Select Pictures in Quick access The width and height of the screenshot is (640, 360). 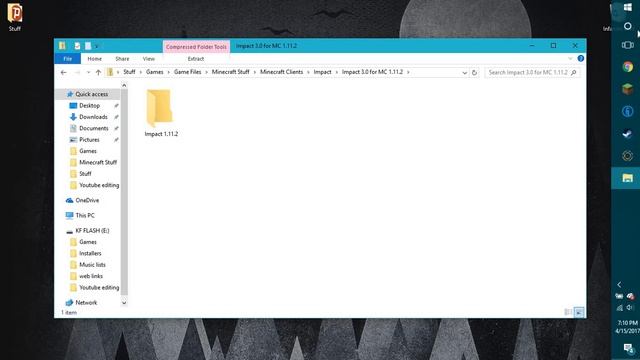tap(89, 140)
